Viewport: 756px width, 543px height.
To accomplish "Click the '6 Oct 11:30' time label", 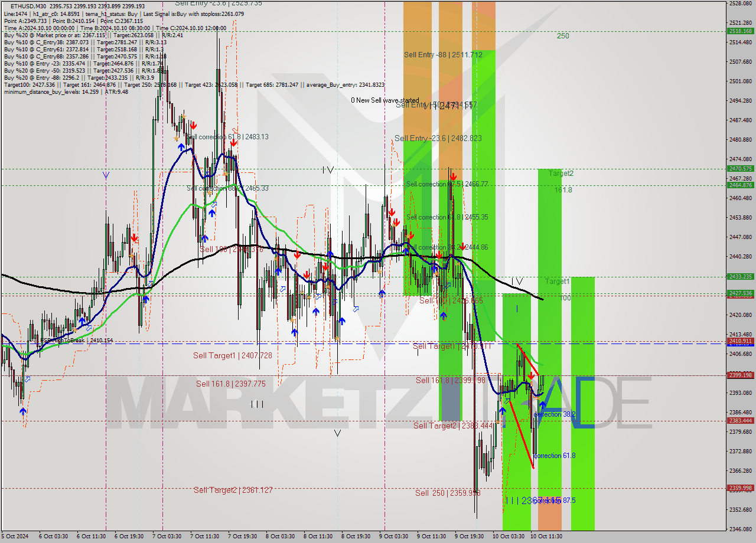I will [x=92, y=537].
